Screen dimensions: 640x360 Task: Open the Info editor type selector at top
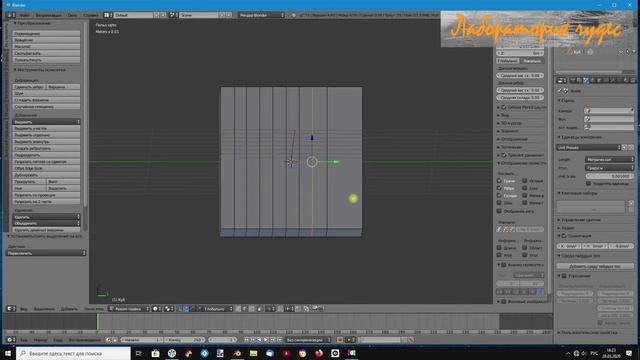pyautogui.click(x=11, y=15)
